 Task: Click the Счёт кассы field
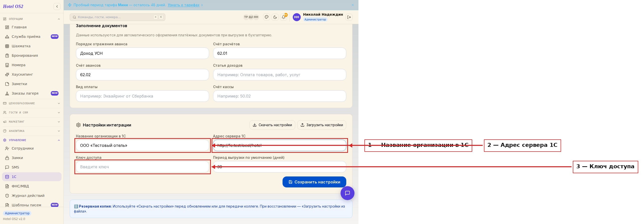(x=279, y=96)
